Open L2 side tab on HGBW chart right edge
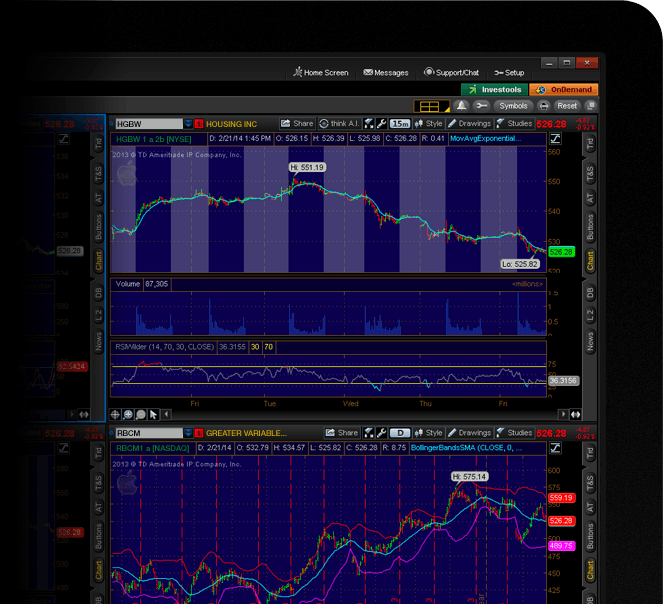The image size is (663, 604). (590, 315)
